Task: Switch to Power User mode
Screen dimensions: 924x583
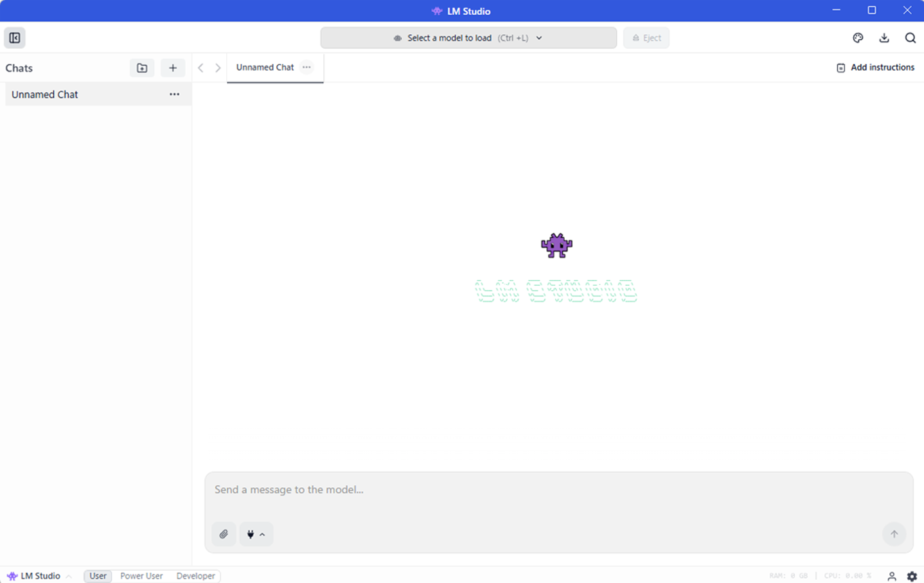Action: 141,576
